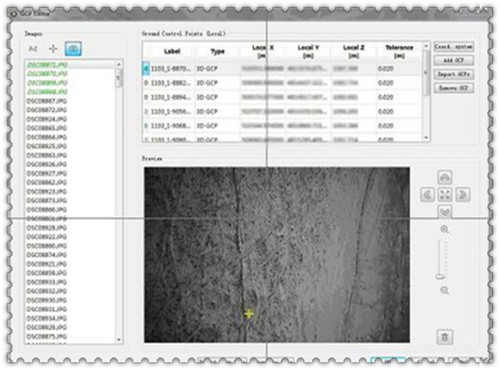Select the crosshair icon above the image list
The image size is (500, 370).
pos(53,49)
